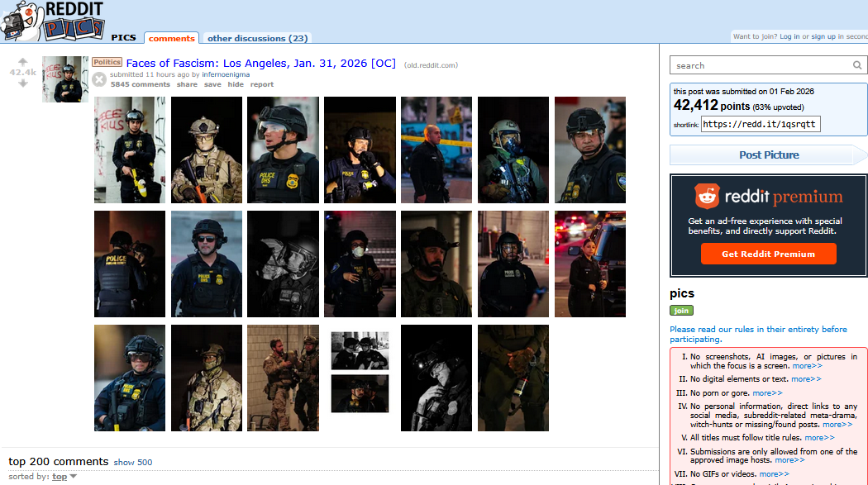Viewport: 868px width, 485px height.
Task: Collapse the gallery with the X icon
Action: coord(99,79)
